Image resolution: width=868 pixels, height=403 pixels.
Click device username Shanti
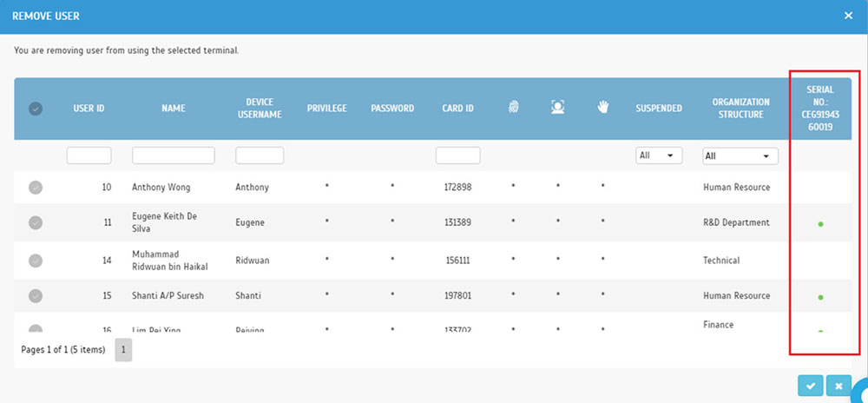(x=248, y=295)
